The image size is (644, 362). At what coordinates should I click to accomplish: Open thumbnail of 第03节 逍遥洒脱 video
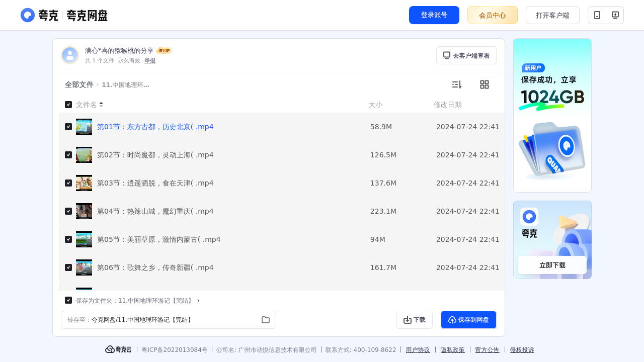[x=84, y=183]
